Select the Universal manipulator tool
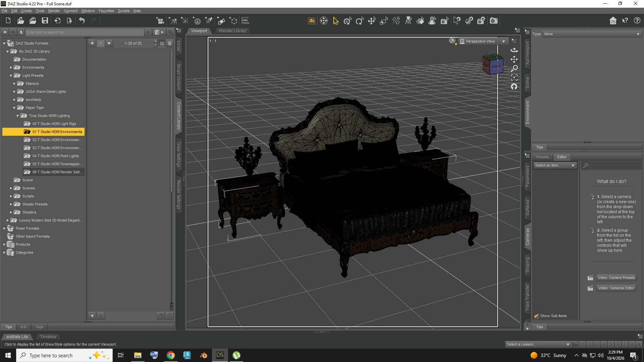 [347, 21]
